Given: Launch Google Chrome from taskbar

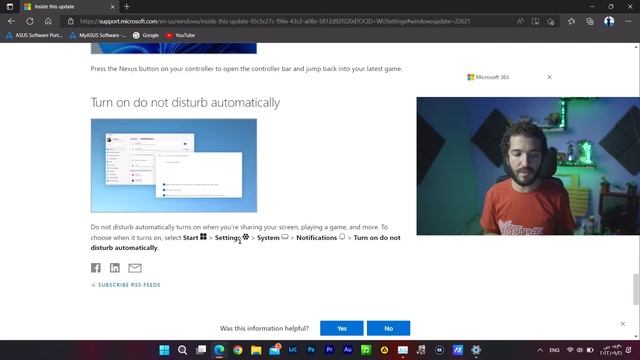Looking at the screenshot, I should pos(238,350).
